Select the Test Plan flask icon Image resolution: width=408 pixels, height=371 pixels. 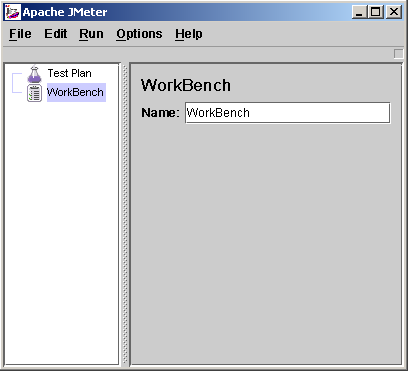tap(34, 74)
